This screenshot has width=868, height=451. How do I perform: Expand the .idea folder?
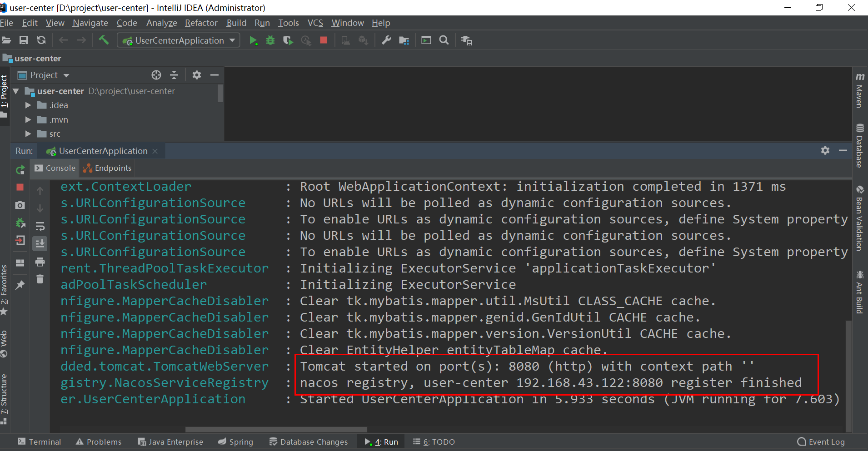28,105
